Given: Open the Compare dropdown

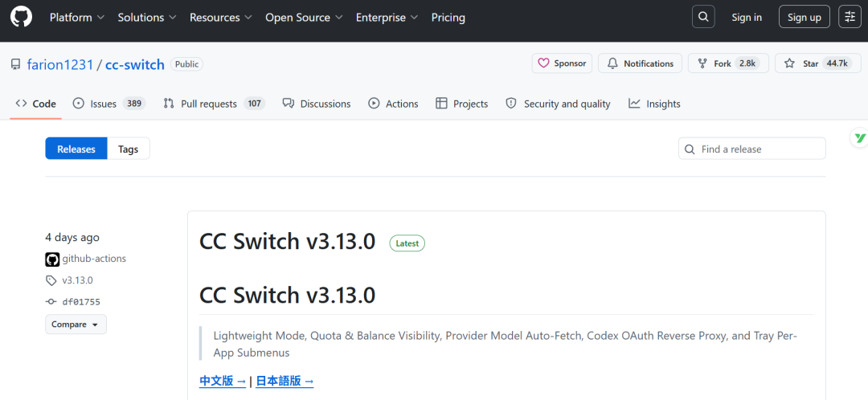Looking at the screenshot, I should 76,324.
